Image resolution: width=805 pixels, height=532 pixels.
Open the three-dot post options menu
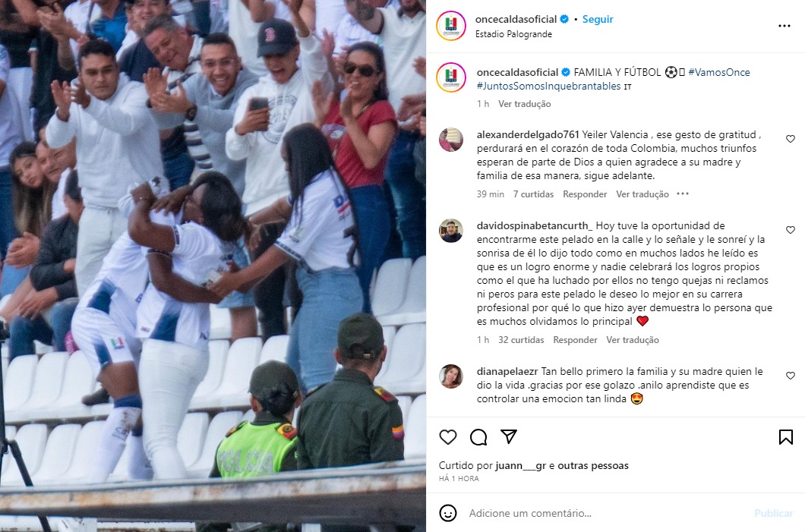[x=784, y=26]
